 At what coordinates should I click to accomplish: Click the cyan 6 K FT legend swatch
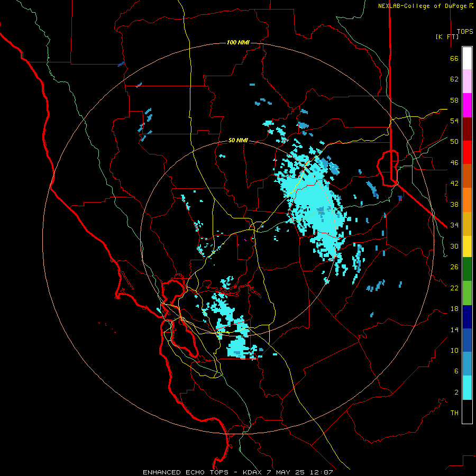(467, 388)
